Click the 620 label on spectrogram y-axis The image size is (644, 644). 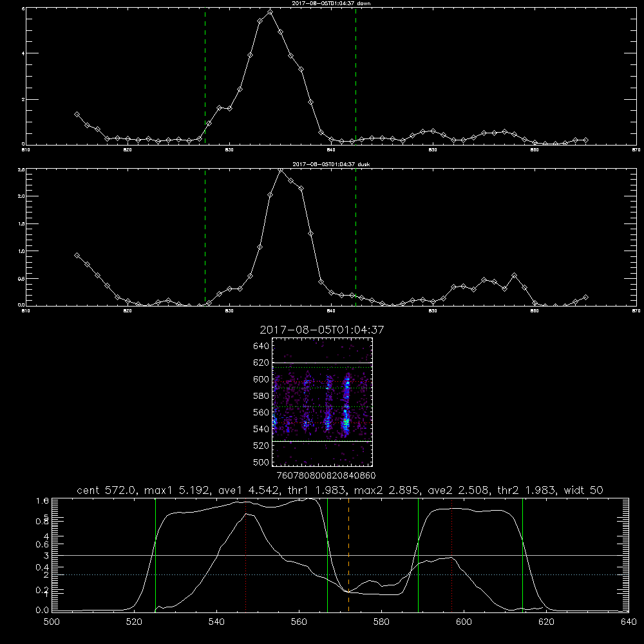(261, 363)
